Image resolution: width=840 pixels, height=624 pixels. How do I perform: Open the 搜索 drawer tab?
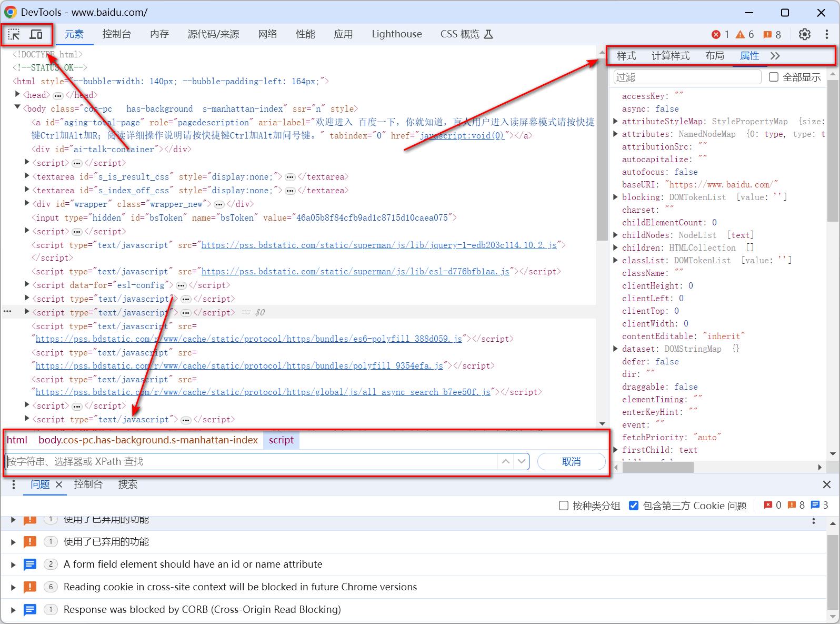click(128, 484)
